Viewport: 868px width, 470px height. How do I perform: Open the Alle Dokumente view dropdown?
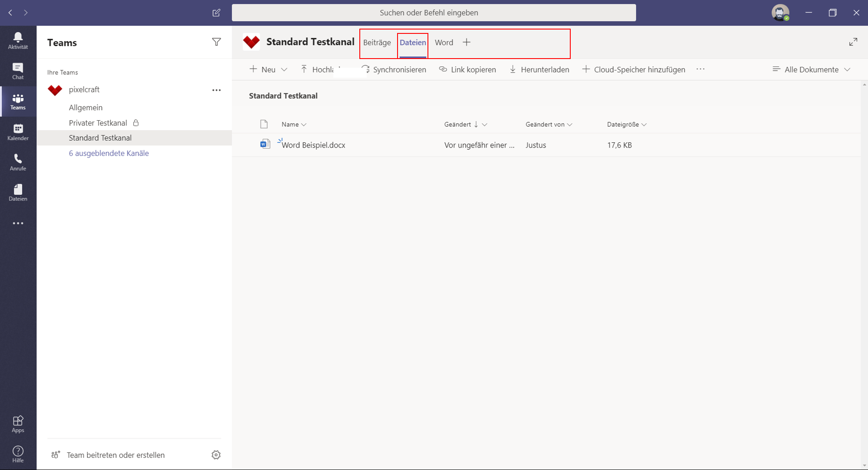point(811,69)
